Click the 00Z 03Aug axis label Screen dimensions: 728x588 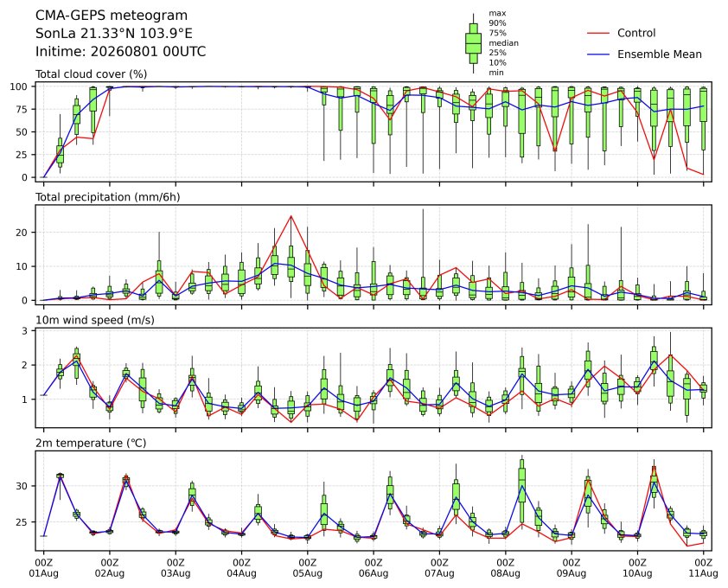176,568
